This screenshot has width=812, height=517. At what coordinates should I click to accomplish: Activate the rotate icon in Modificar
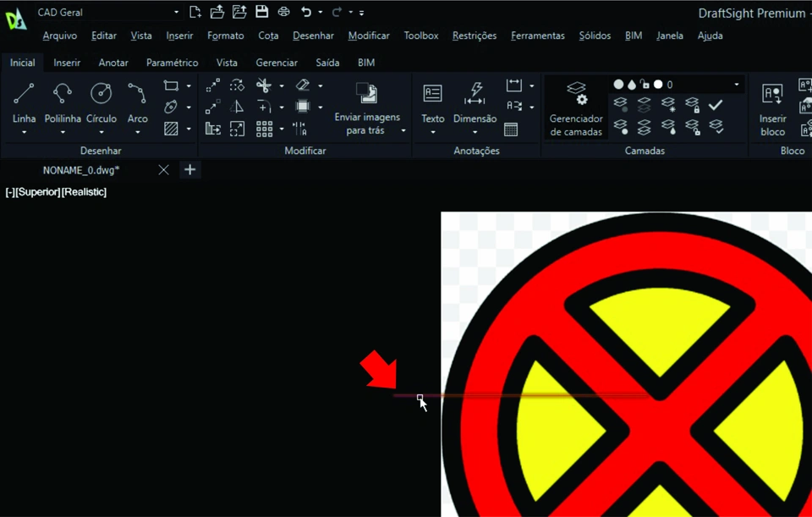point(237,85)
